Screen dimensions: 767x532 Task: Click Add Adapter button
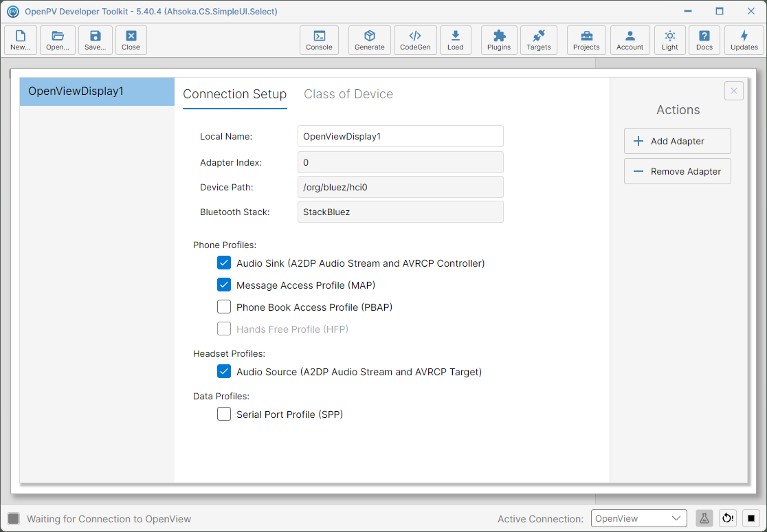678,141
